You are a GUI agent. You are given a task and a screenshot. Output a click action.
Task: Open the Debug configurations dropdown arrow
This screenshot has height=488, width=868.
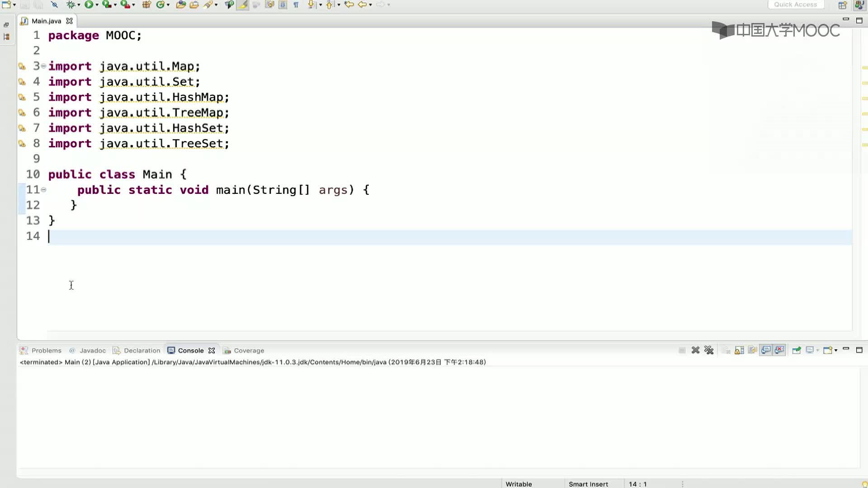click(x=79, y=5)
